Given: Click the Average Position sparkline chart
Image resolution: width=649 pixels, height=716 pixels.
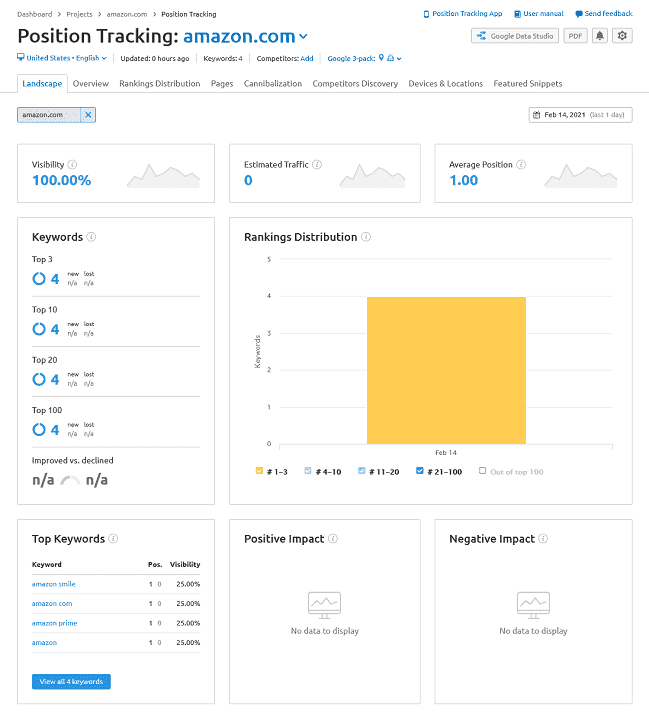Looking at the screenshot, I should 580,176.
